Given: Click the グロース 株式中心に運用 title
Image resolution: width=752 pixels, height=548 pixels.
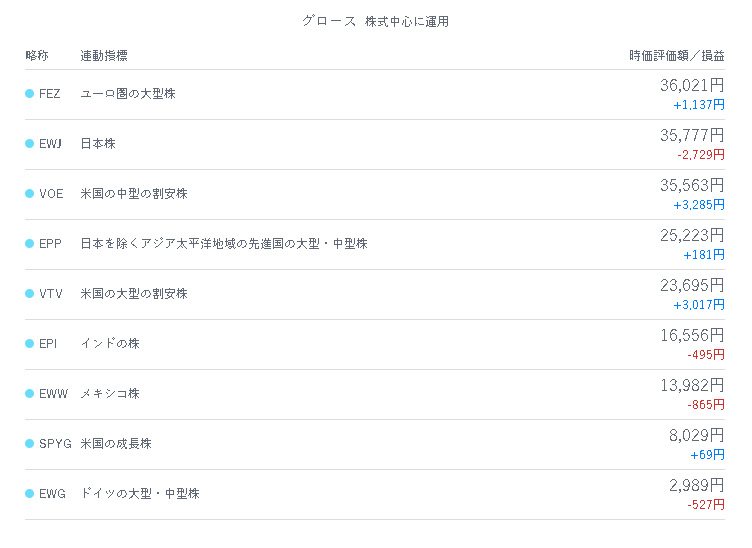Looking at the screenshot, I should 376,22.
